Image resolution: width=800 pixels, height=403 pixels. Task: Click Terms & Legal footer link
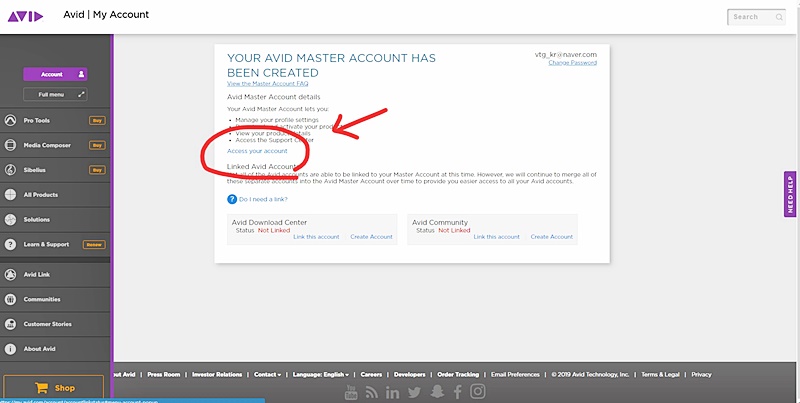pos(660,374)
